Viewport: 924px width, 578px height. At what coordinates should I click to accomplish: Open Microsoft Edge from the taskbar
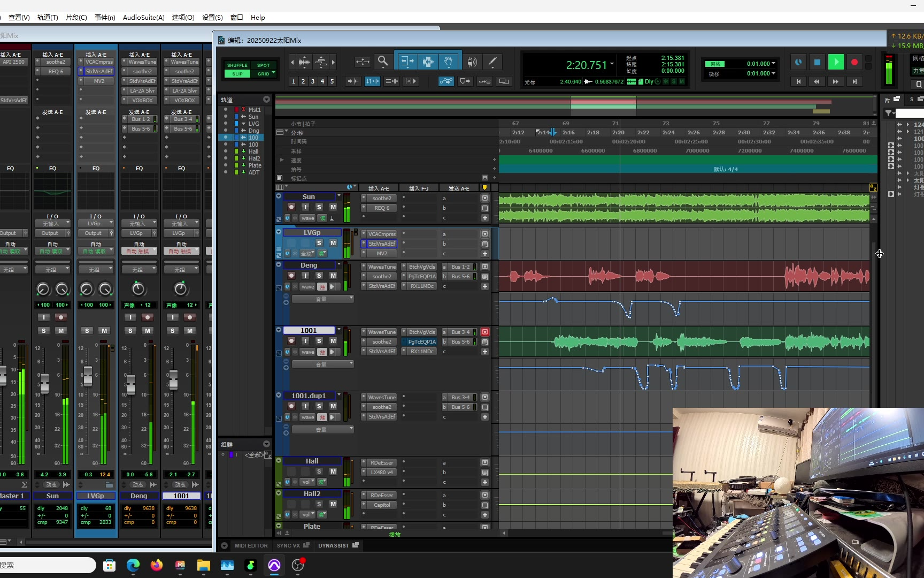tap(133, 565)
